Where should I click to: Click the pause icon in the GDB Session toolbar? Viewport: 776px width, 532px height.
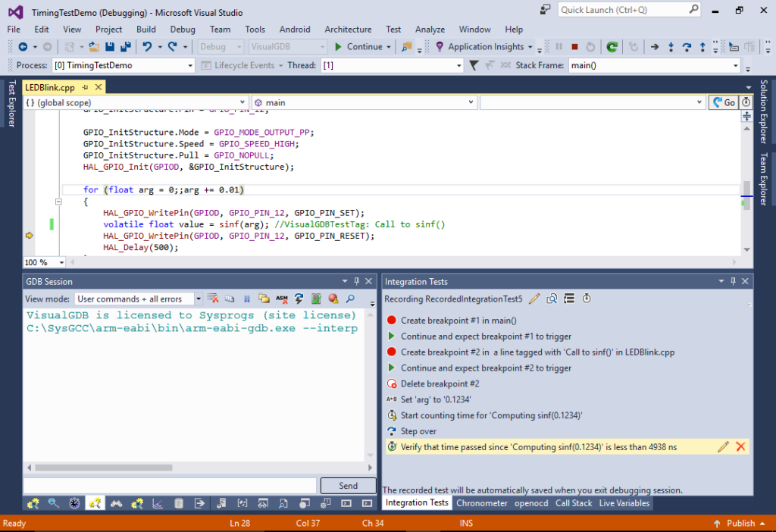246,298
